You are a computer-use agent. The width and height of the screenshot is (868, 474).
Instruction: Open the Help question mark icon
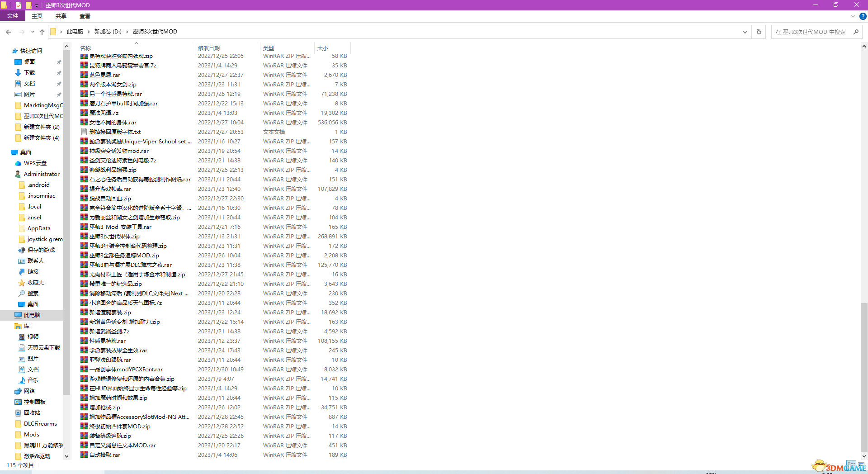pyautogui.click(x=863, y=16)
